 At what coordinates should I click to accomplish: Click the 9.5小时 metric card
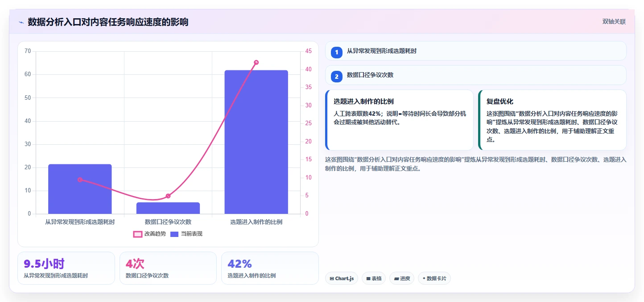(66, 268)
